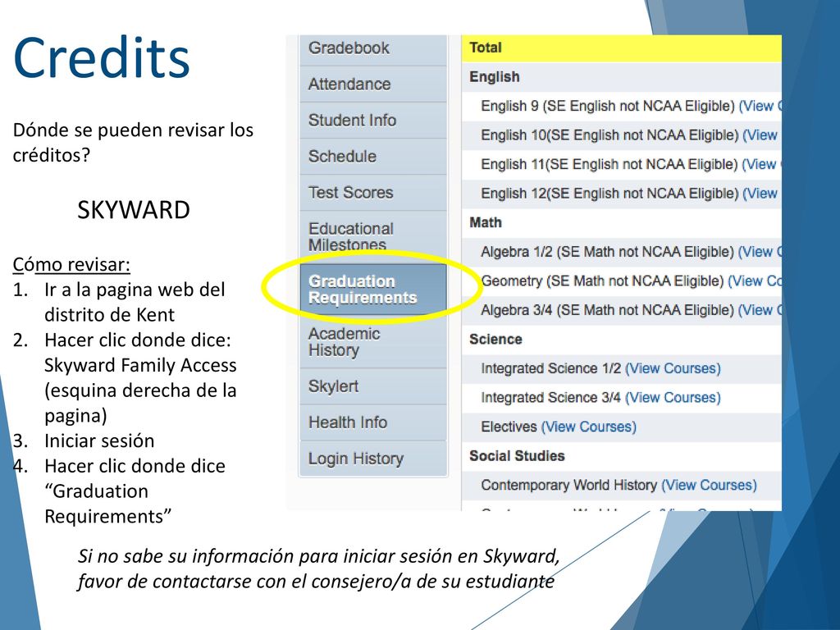Click View link for English 10
The height and width of the screenshot is (630, 840).
(x=761, y=135)
